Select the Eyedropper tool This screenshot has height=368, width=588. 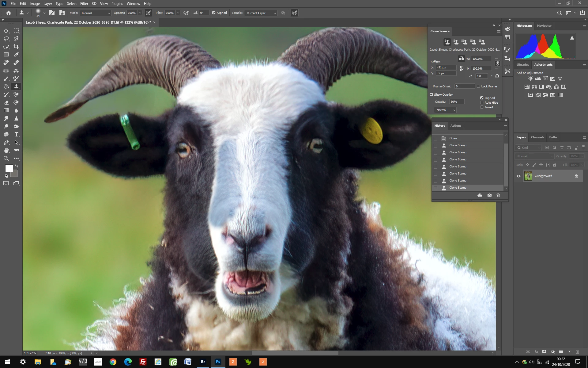[x=16, y=55]
